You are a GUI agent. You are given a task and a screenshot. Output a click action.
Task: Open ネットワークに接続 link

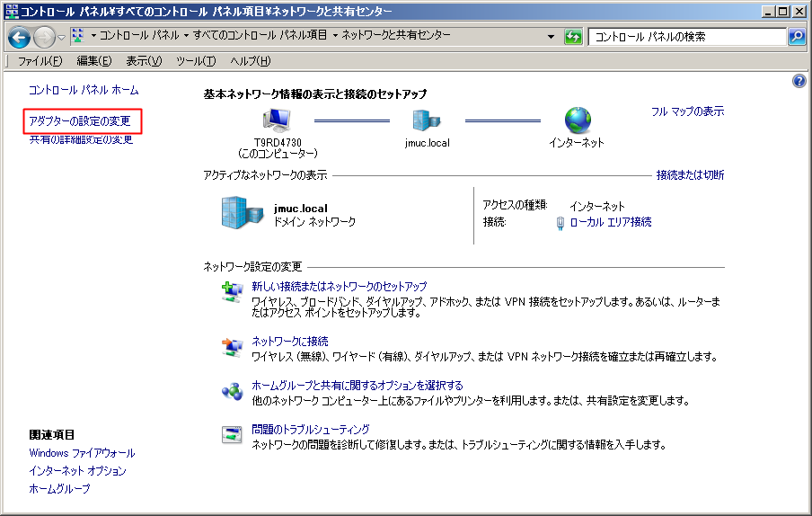coord(289,342)
